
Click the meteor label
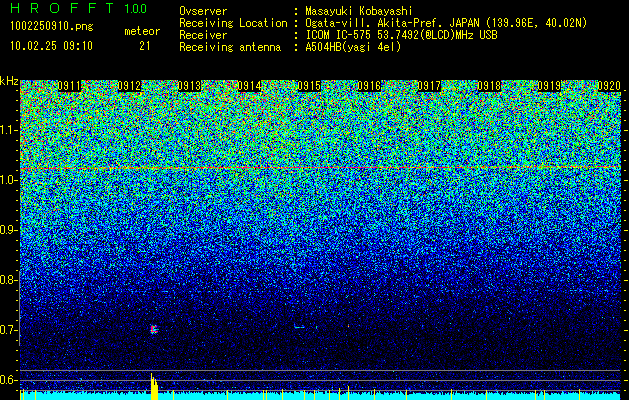tap(142, 31)
